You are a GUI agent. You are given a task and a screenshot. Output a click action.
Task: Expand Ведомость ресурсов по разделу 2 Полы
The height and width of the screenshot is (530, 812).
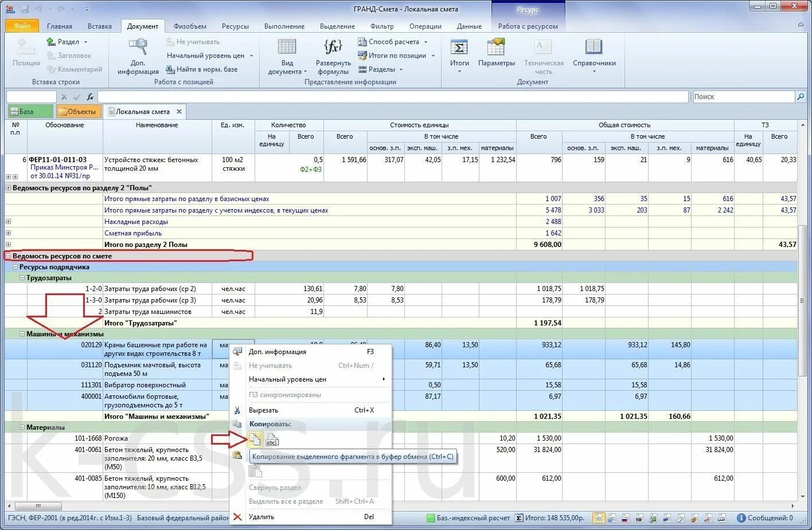tap(8, 188)
